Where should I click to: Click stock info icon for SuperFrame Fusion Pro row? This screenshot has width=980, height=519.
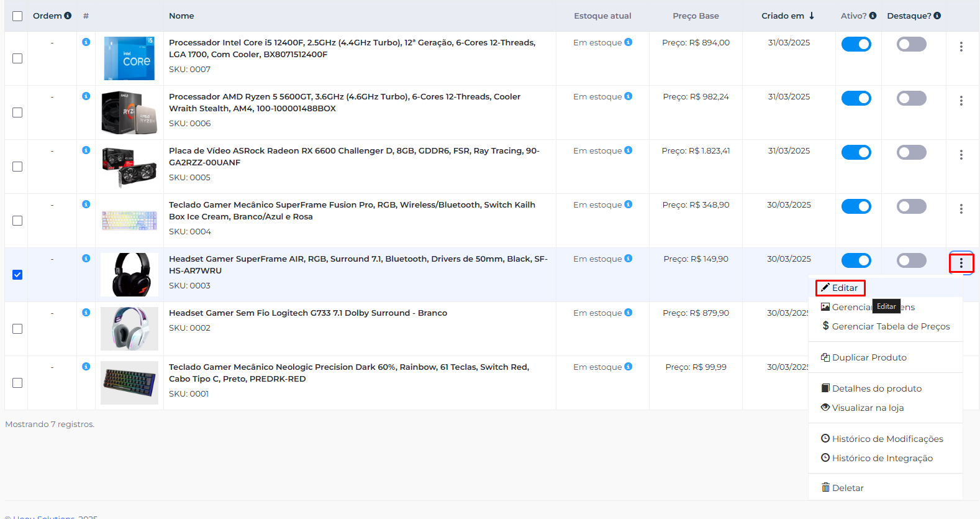coord(628,204)
